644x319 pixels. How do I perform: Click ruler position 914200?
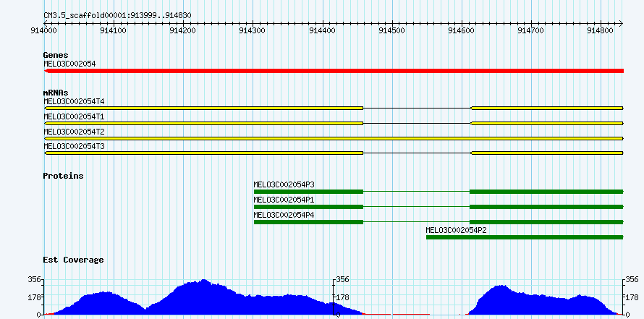point(183,30)
